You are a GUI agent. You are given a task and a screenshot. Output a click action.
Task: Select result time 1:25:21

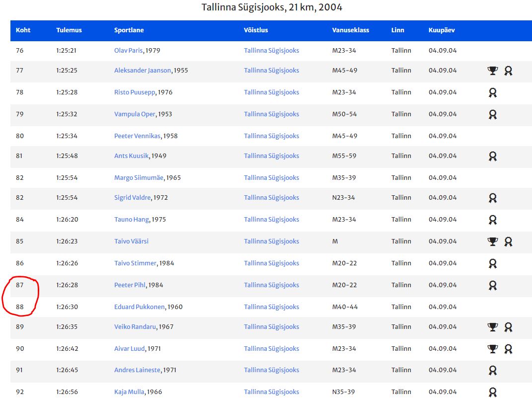coord(66,50)
